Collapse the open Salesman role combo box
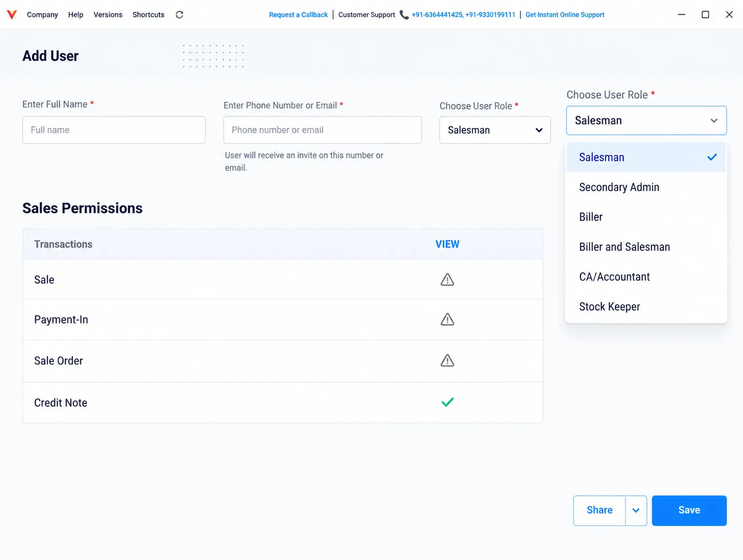743x560 pixels. click(646, 120)
